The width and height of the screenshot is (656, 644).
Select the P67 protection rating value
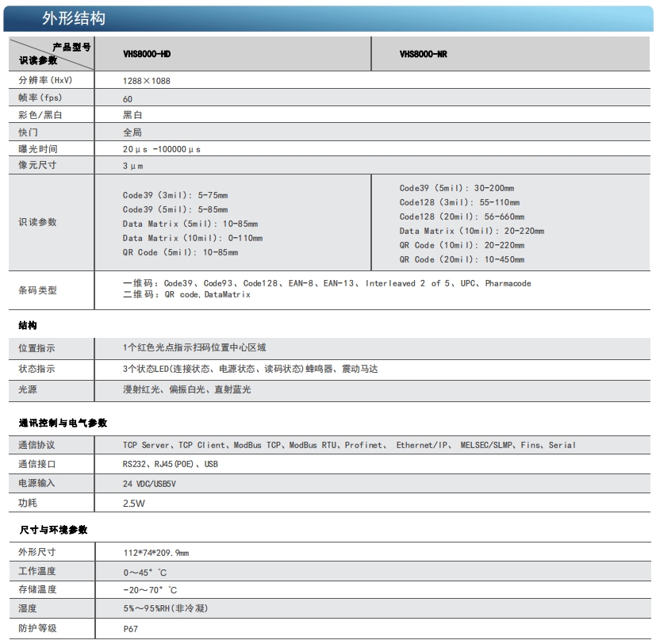click(131, 629)
